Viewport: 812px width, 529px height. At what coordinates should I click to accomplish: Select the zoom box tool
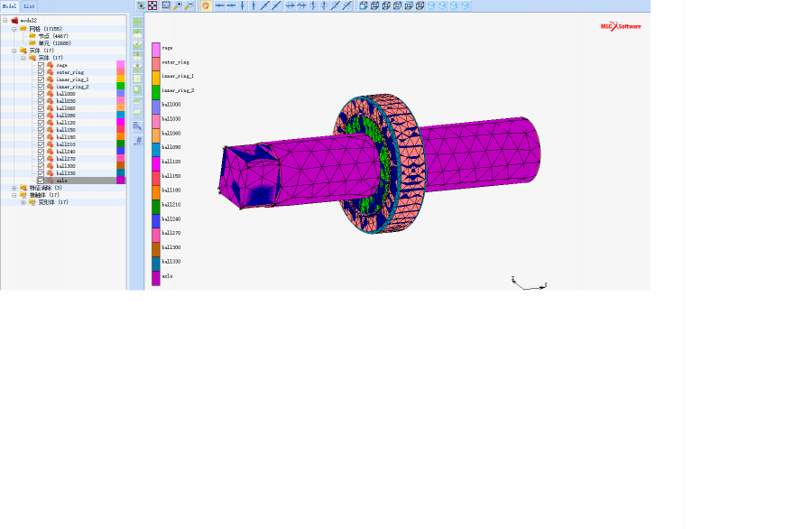[166, 5]
